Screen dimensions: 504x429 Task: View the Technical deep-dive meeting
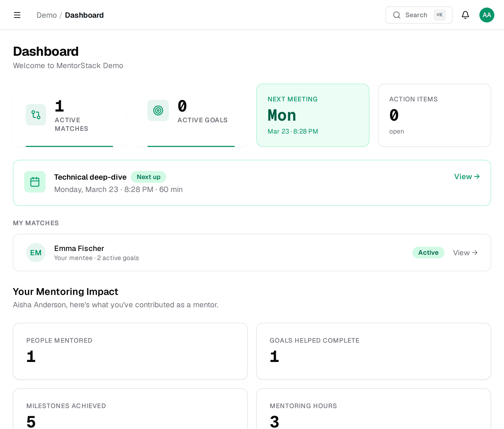(467, 176)
